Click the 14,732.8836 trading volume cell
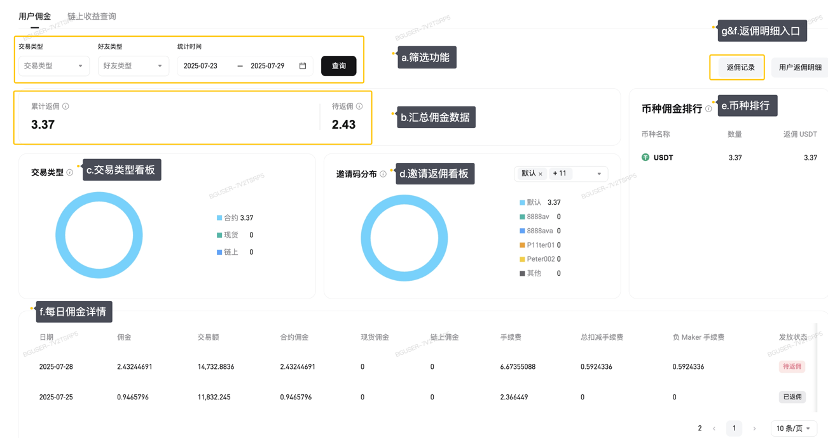The image size is (828, 438). point(216,367)
